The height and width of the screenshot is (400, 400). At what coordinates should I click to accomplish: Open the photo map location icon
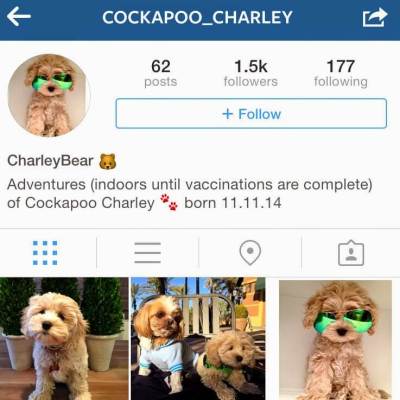pos(250,253)
